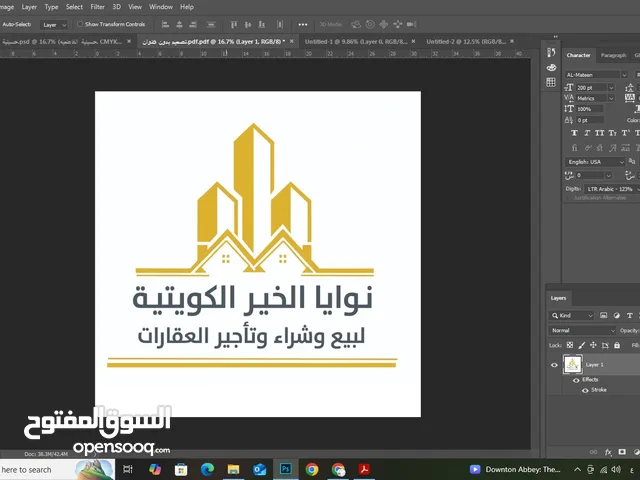The height and width of the screenshot is (480, 640).
Task: Open the LTR Arabic digits dropdown
Action: 611,189
